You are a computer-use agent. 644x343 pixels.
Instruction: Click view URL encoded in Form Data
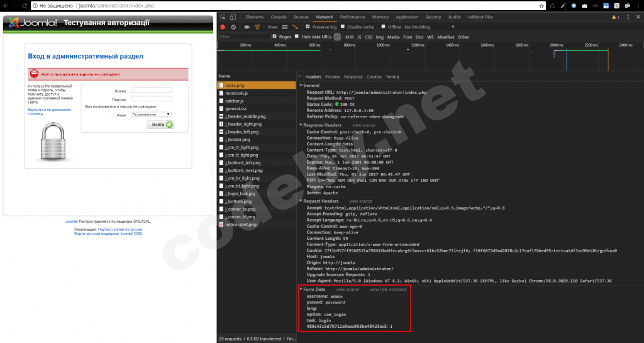point(388,290)
